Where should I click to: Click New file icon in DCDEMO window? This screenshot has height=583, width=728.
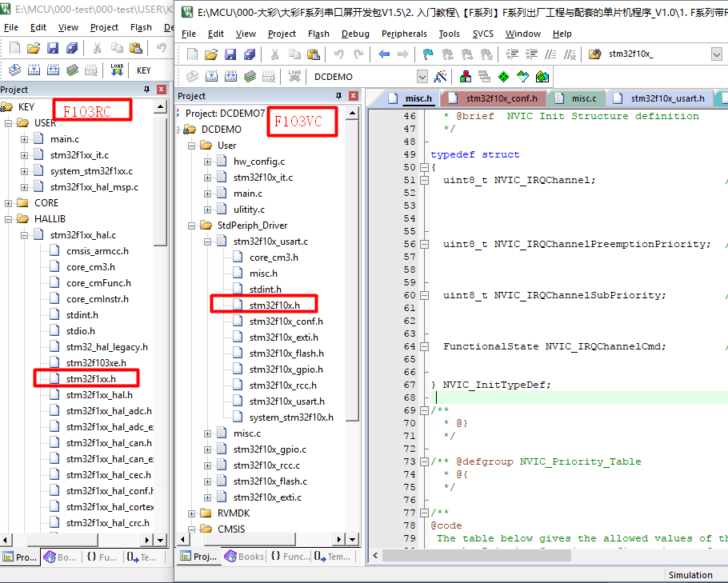(x=192, y=54)
